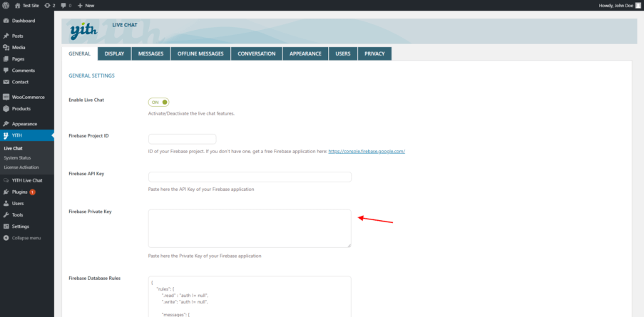The image size is (644, 317).
Task: Toggle the Enable Live Chat switch
Action: pyautogui.click(x=159, y=102)
